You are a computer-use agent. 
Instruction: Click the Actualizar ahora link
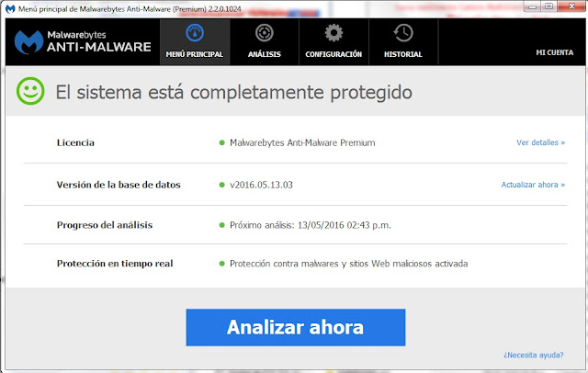[x=533, y=185]
